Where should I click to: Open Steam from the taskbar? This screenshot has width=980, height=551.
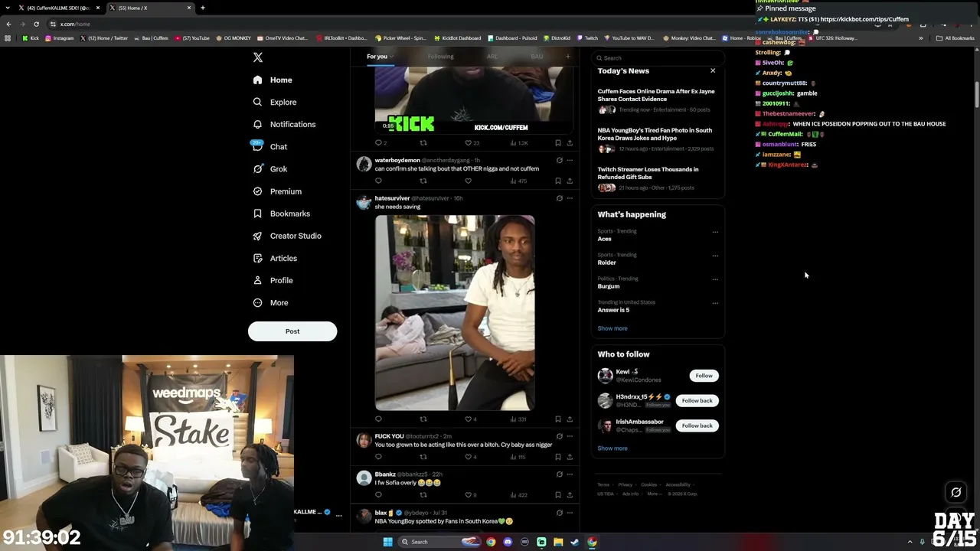575,542
